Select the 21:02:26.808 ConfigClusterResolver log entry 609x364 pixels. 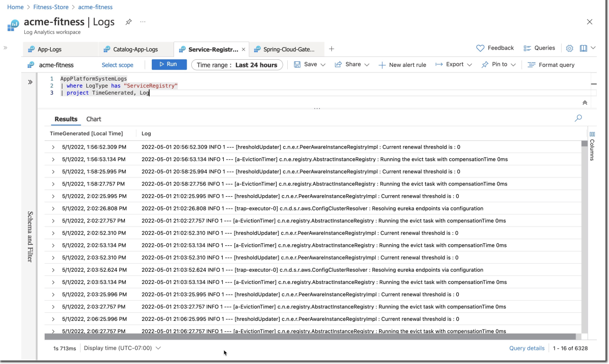312,208
